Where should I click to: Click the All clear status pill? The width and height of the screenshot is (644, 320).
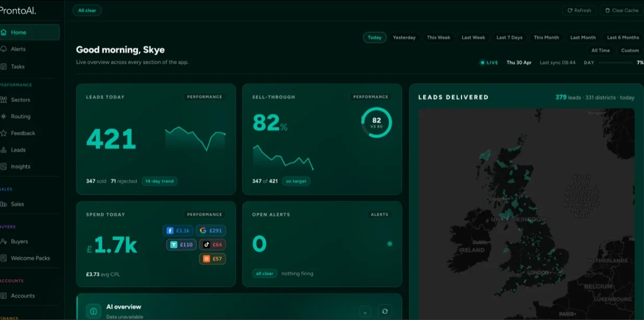coord(87,10)
